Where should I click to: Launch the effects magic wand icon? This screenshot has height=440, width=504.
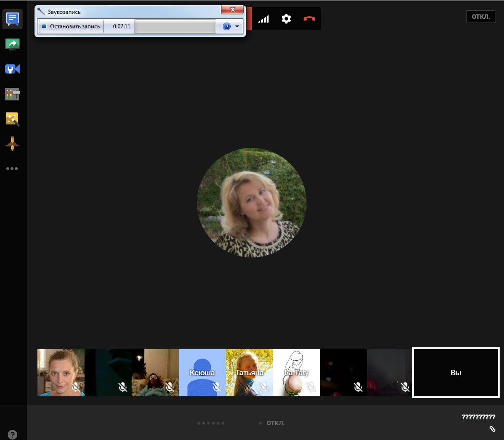coord(13,119)
